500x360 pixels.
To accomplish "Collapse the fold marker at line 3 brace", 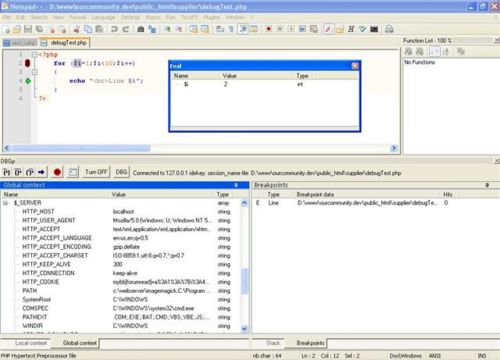I will [x=34, y=72].
